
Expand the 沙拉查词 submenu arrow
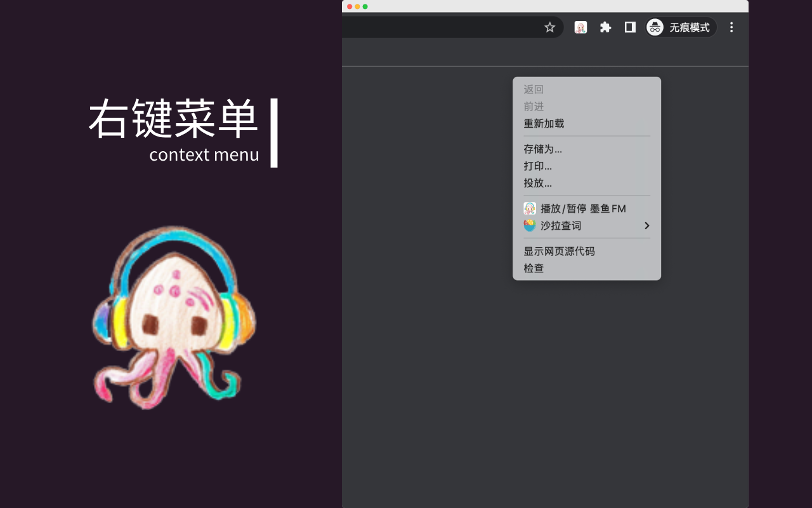click(647, 225)
